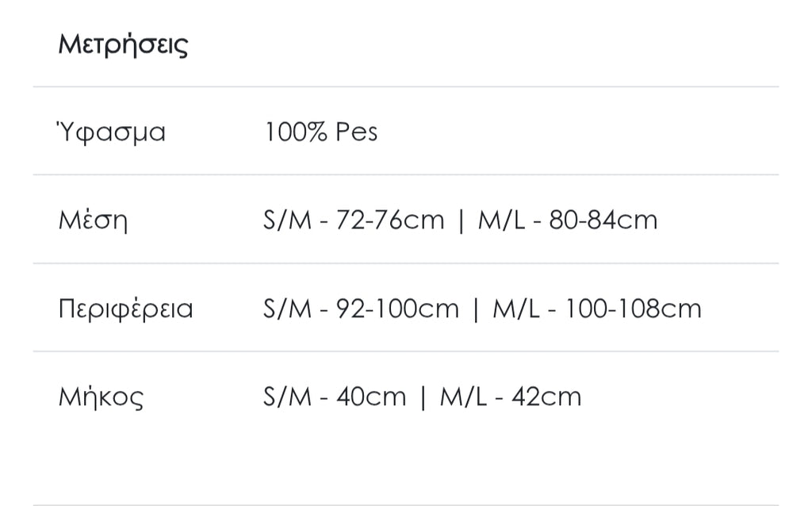Click the pipe separator in the Μέση row
This screenshot has width=812, height=506.
click(461, 220)
